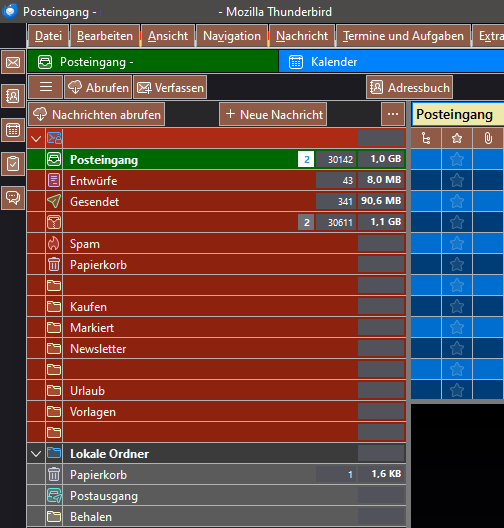Select the Posteingang folder row
The image size is (504, 528).
[216, 159]
